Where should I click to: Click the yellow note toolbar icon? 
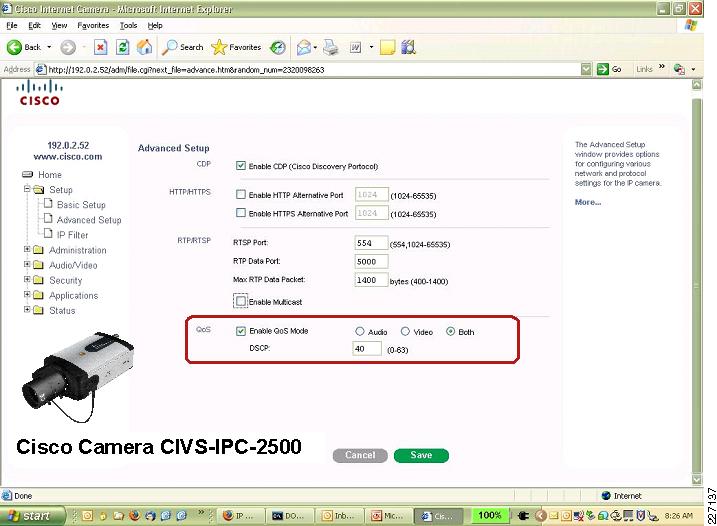click(x=387, y=47)
